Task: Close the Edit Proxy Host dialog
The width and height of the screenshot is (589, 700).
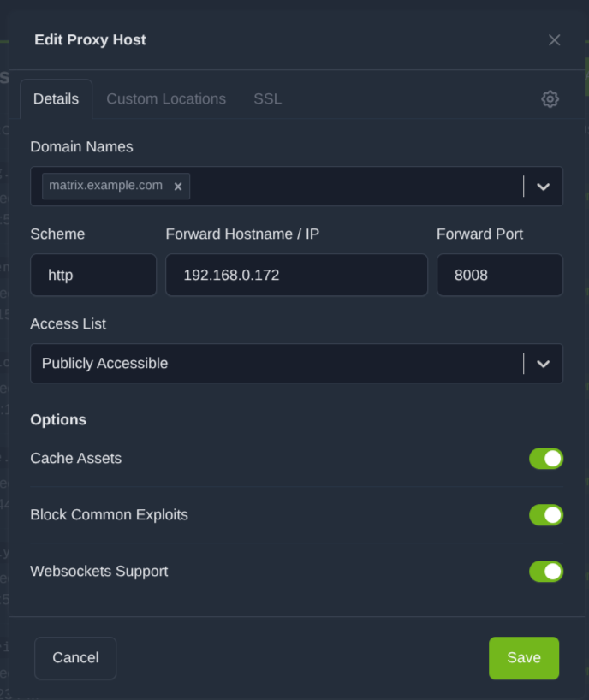Action: pos(554,40)
